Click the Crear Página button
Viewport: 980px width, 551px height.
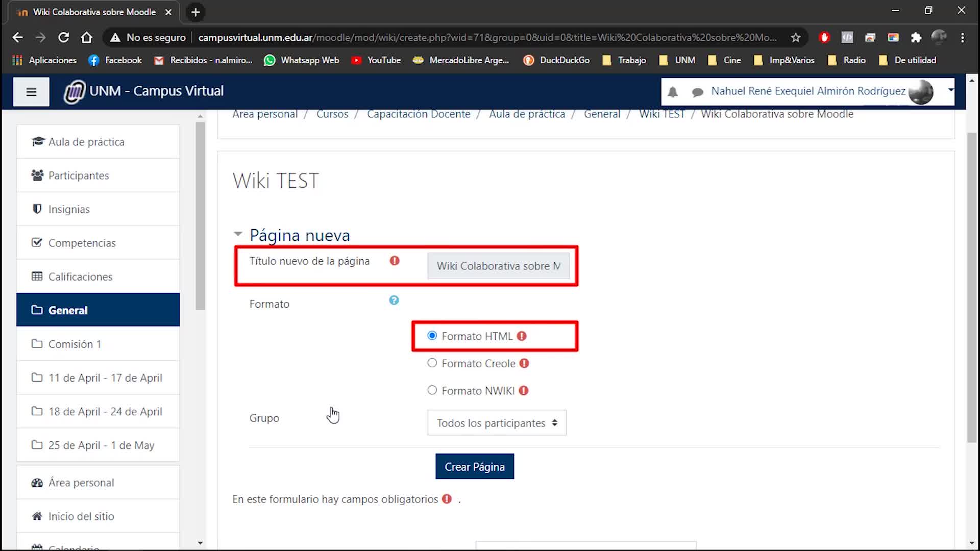[474, 467]
